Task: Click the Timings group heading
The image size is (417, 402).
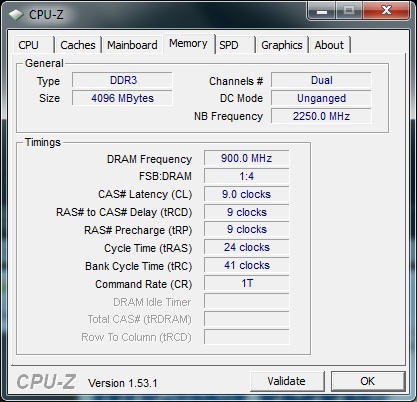Action: (x=43, y=142)
